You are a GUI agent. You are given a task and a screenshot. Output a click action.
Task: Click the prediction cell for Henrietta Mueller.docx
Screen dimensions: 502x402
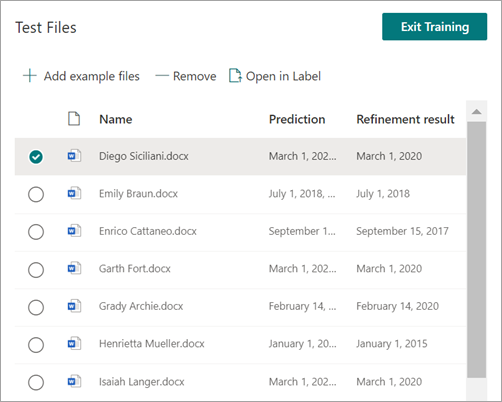[302, 344]
